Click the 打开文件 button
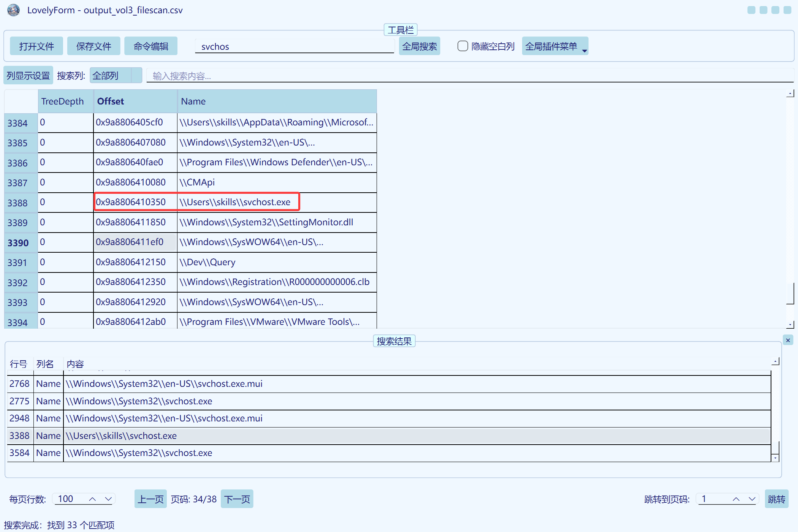The image size is (798, 532). 36,46
